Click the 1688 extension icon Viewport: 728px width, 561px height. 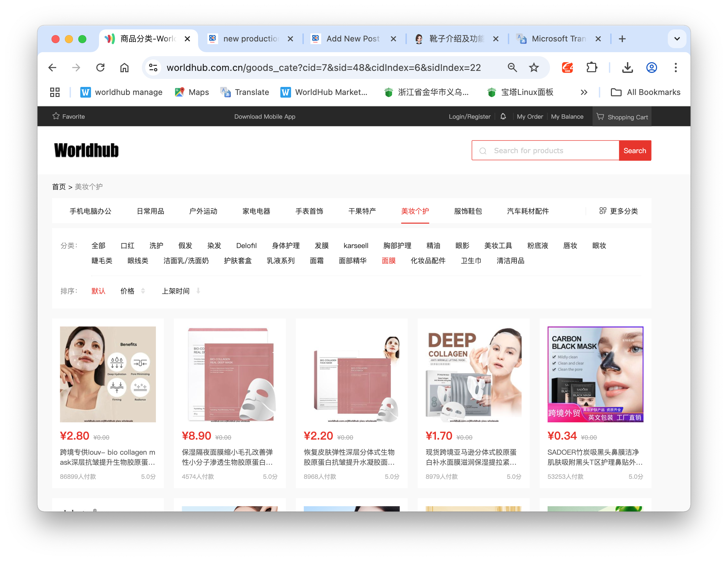tap(567, 68)
